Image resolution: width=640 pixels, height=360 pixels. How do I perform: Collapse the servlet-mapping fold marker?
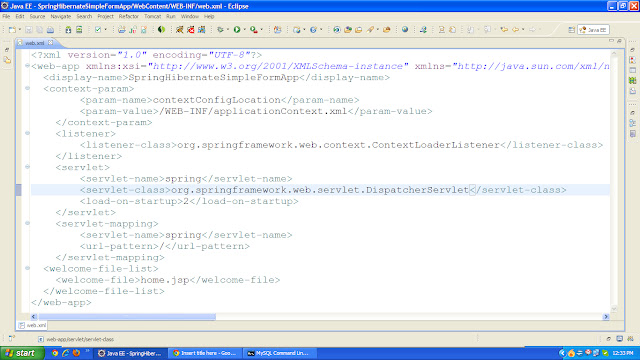(x=27, y=223)
